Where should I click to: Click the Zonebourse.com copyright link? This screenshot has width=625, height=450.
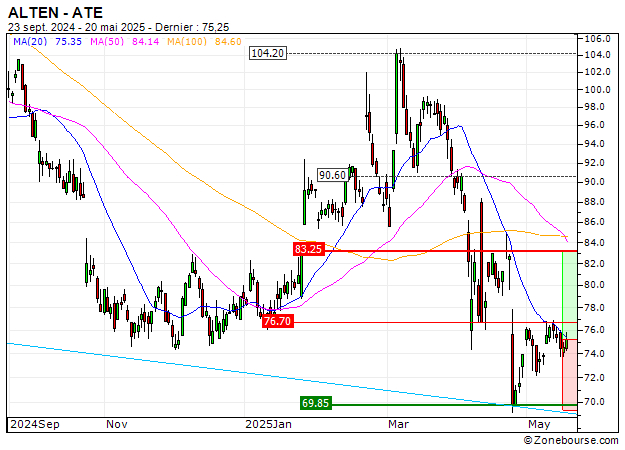(571, 440)
